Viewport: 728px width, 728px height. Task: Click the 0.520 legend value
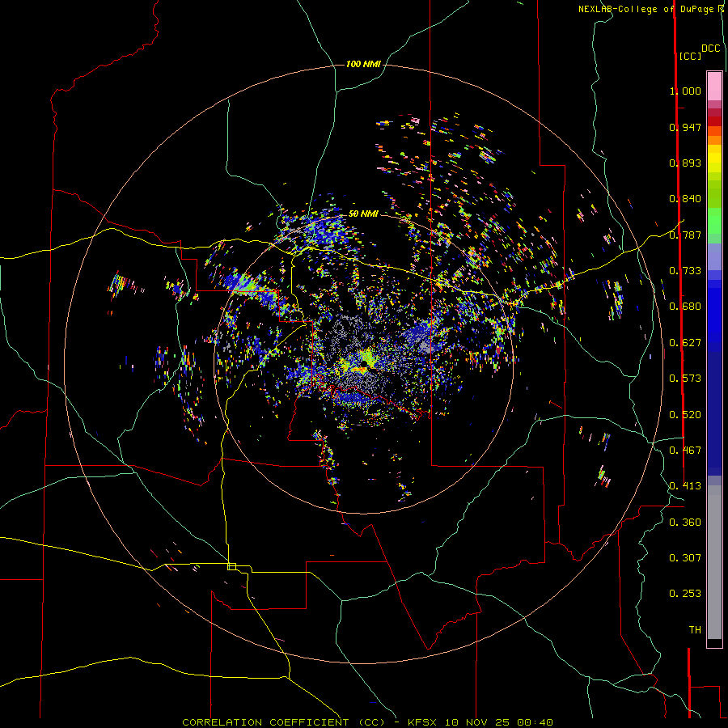tap(685, 415)
